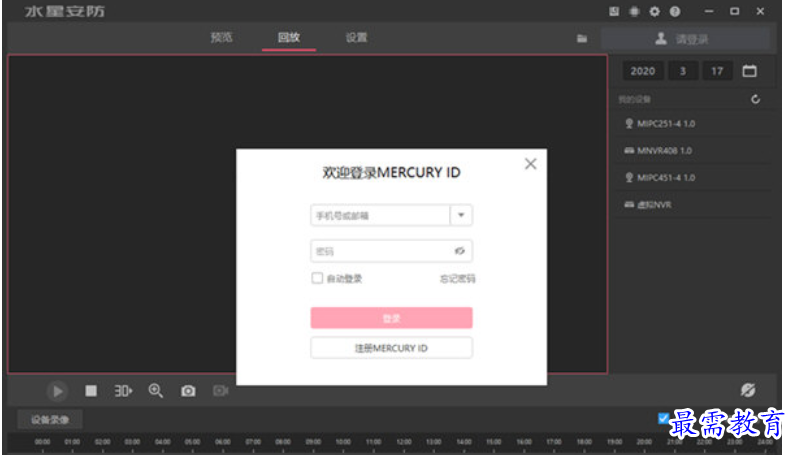Click the 注册MERCURY ID register button

coord(391,348)
